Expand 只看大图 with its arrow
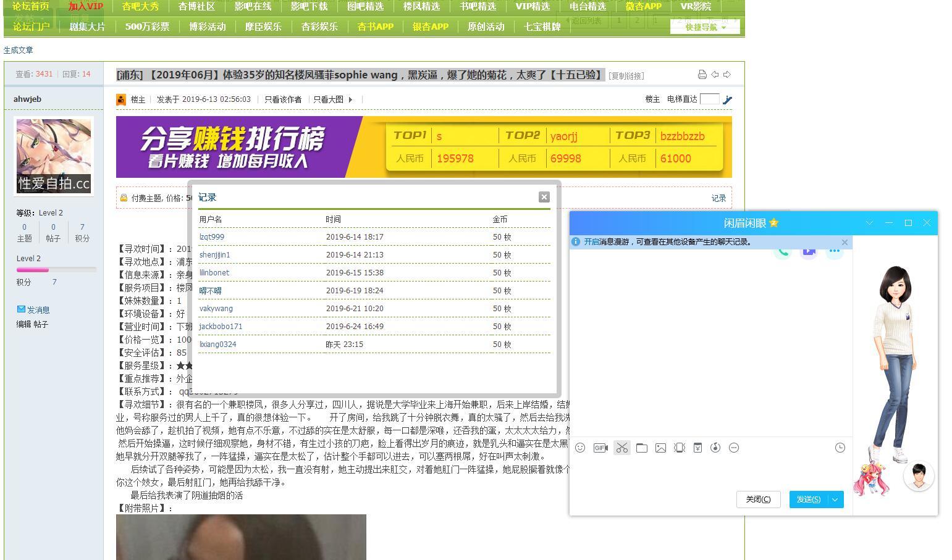This screenshot has height=560, width=952. 350,99
